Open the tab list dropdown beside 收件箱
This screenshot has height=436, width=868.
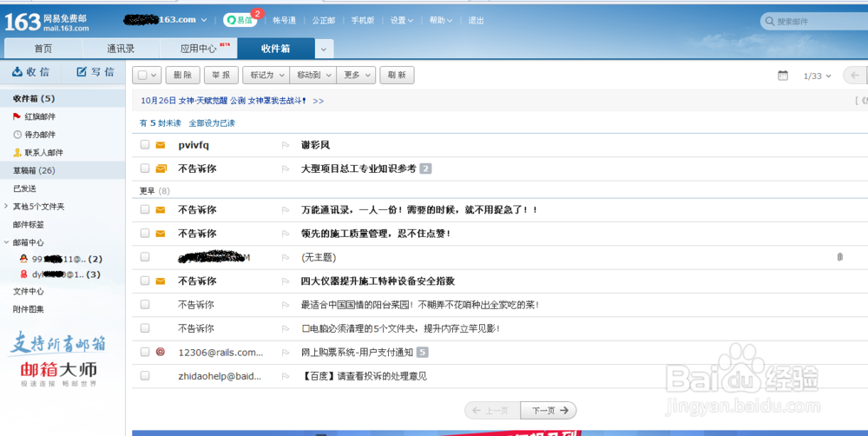(x=324, y=49)
